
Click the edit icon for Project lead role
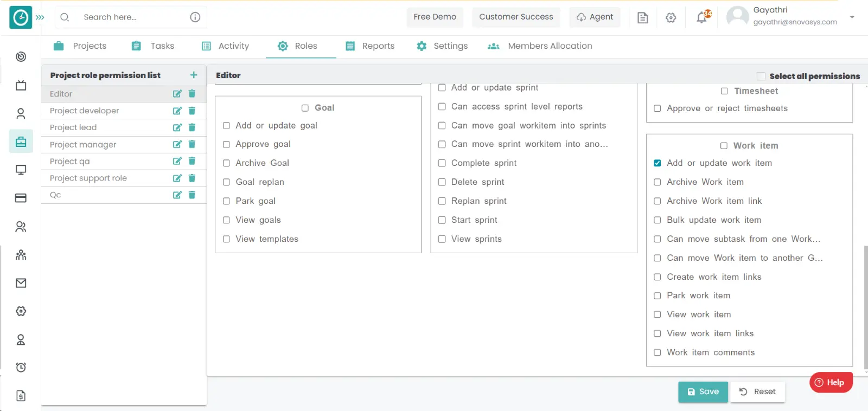[x=177, y=127]
